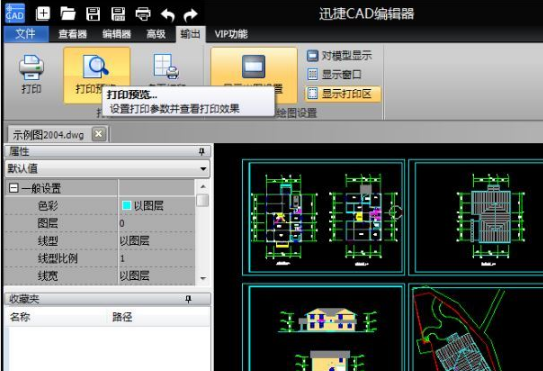The image size is (543, 371).
Task: Click the 色彩 cyan color swatch
Action: (x=126, y=206)
